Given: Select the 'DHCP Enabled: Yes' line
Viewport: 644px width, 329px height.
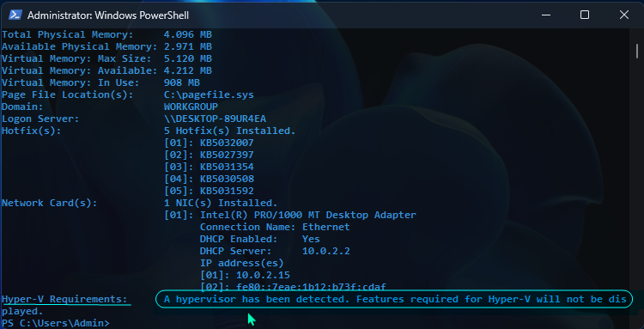Looking at the screenshot, I should pos(259,239).
